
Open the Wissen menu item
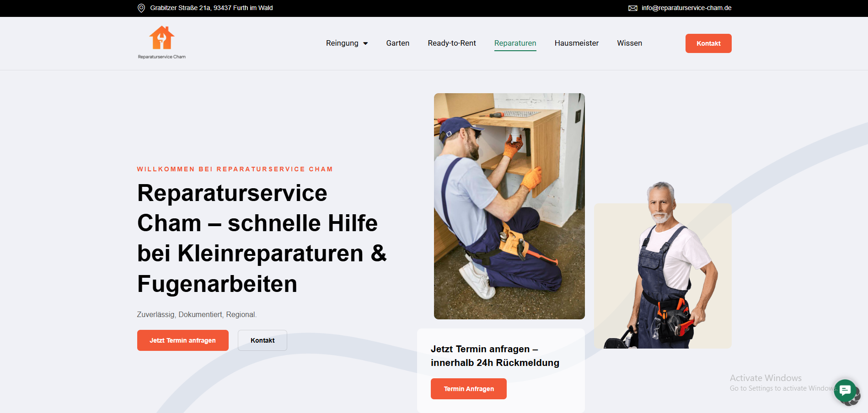pyautogui.click(x=630, y=43)
